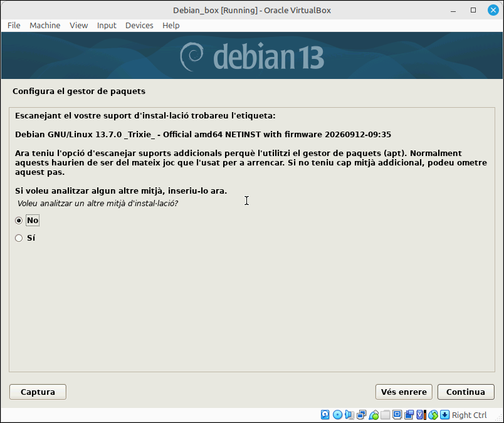Open the optical disc status icon

click(x=337, y=415)
